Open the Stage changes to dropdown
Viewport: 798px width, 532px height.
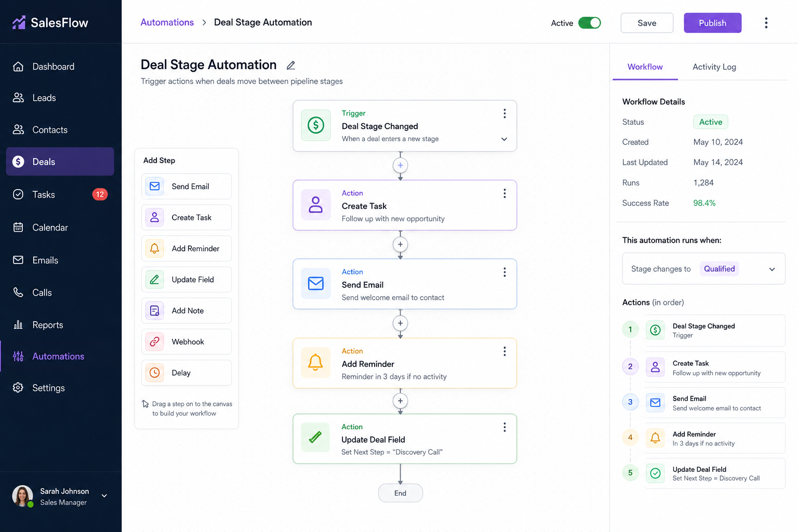(x=703, y=269)
